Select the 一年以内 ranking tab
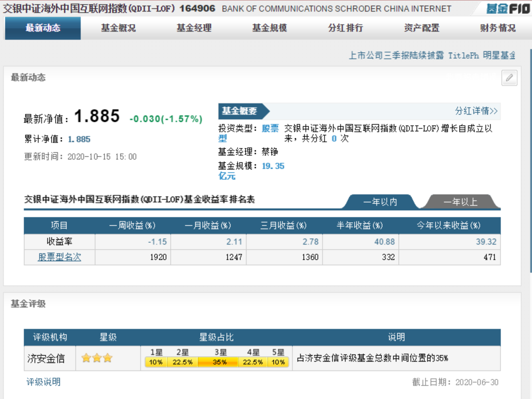Viewport: 532px width, 399px height. (380, 202)
